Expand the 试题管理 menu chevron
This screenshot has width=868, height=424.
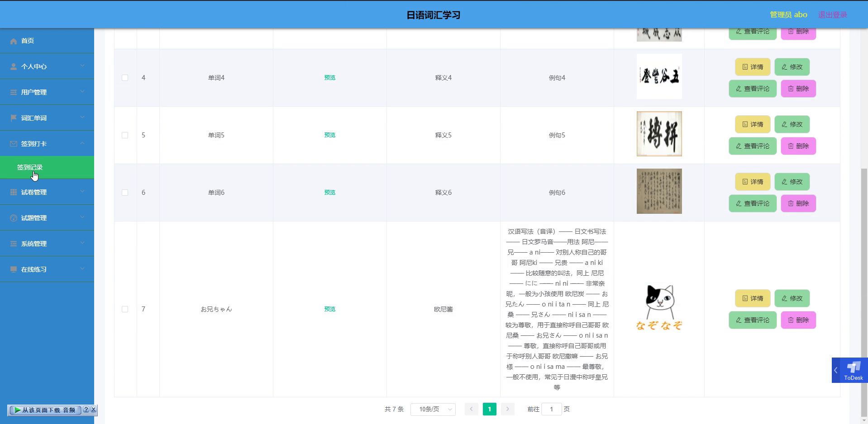[x=82, y=217]
